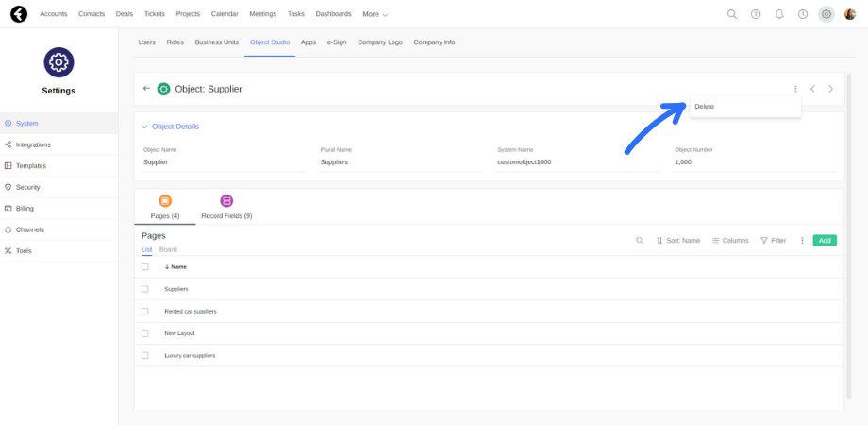Click the green Add button
This screenshot has height=425, width=868.
825,241
